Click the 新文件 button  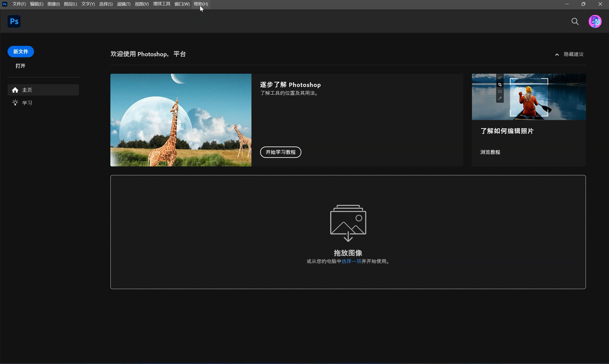(21, 52)
